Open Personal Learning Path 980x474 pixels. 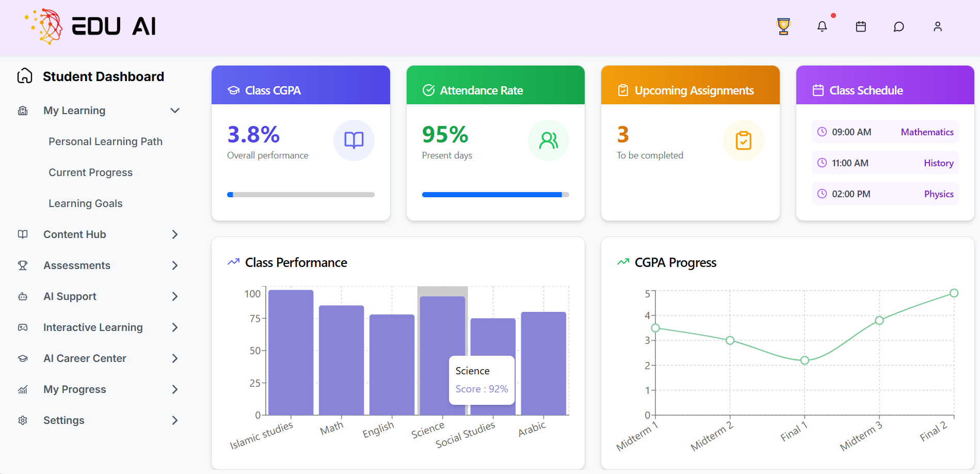[x=105, y=141]
